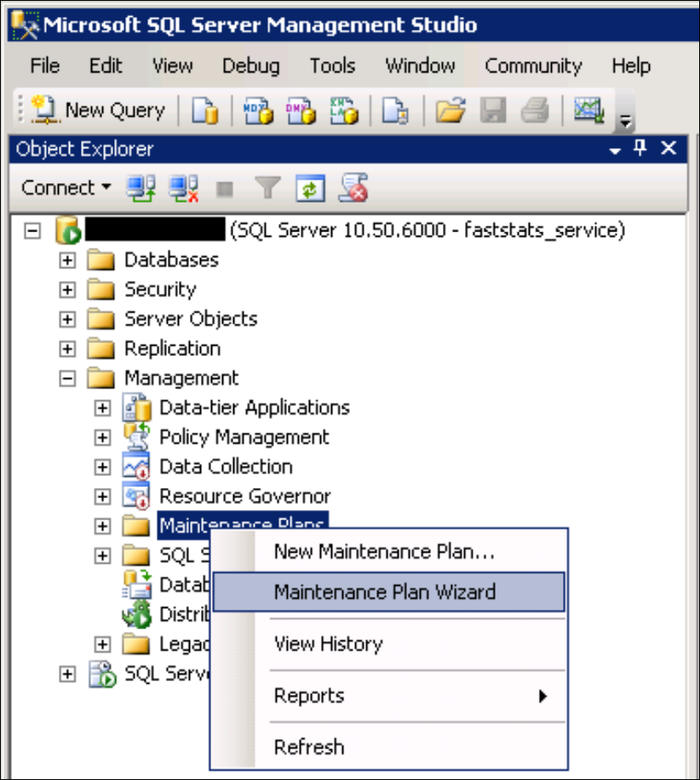
Task: Click the New Query button
Action: coord(98,110)
